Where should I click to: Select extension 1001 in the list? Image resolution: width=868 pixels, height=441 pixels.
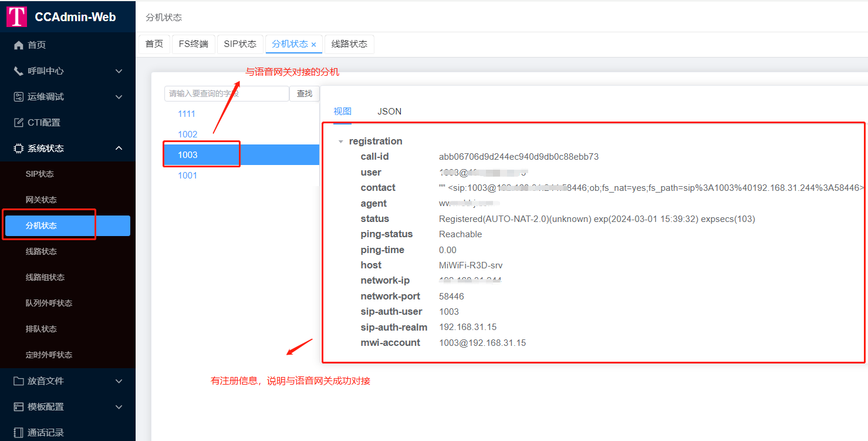[188, 176]
